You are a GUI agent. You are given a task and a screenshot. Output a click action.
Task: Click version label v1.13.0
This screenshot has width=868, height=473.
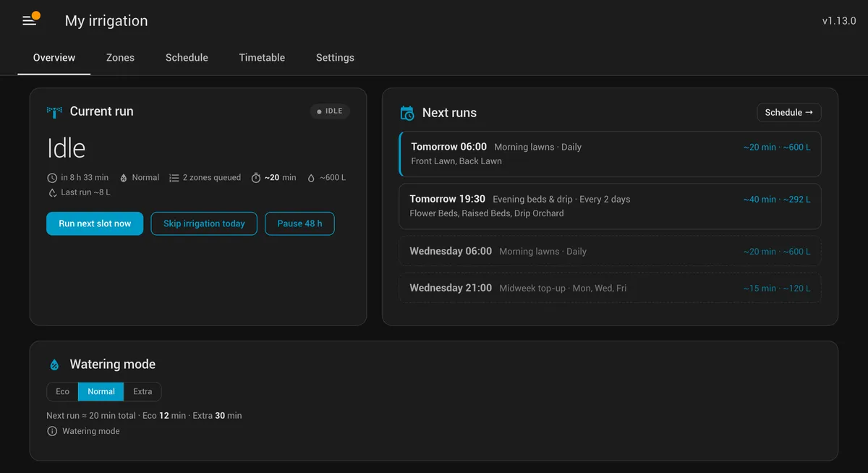[x=839, y=21]
